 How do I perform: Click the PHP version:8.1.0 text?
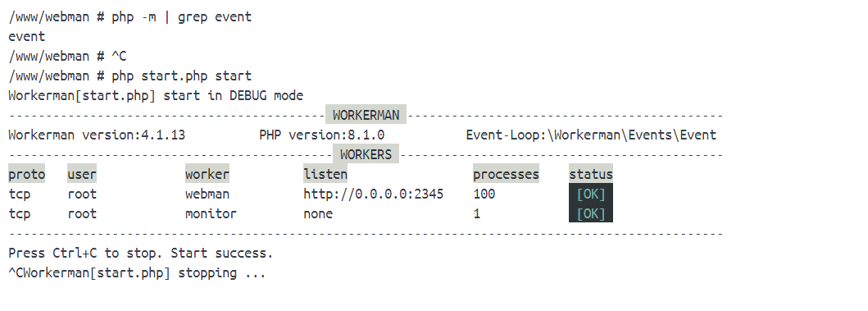point(321,135)
